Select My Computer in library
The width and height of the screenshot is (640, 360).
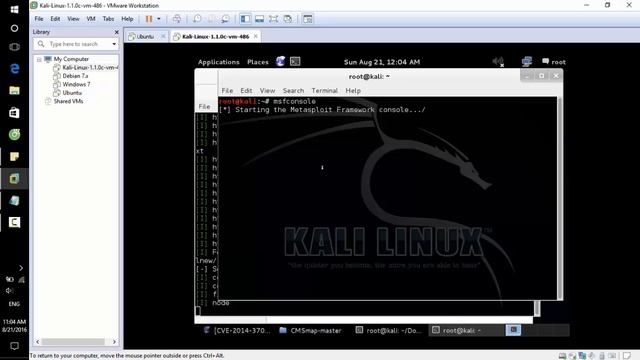click(71, 59)
